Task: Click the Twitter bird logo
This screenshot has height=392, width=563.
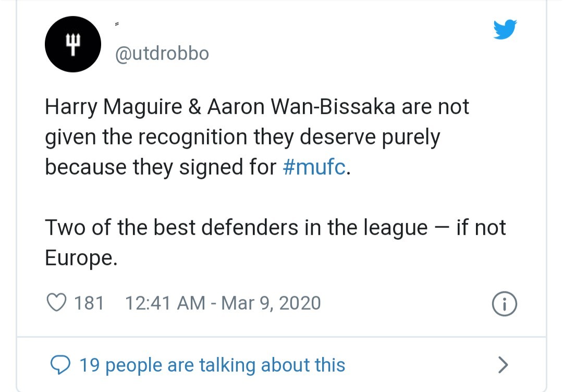Action: pyautogui.click(x=505, y=30)
